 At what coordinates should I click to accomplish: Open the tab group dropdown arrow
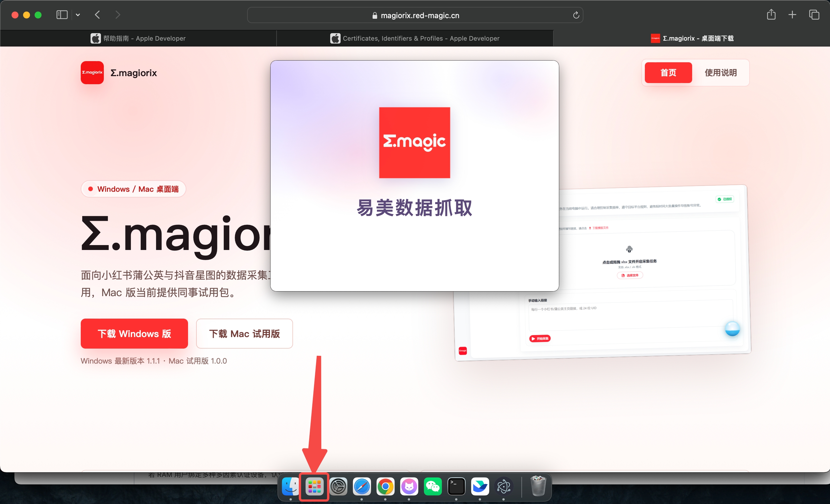click(78, 15)
